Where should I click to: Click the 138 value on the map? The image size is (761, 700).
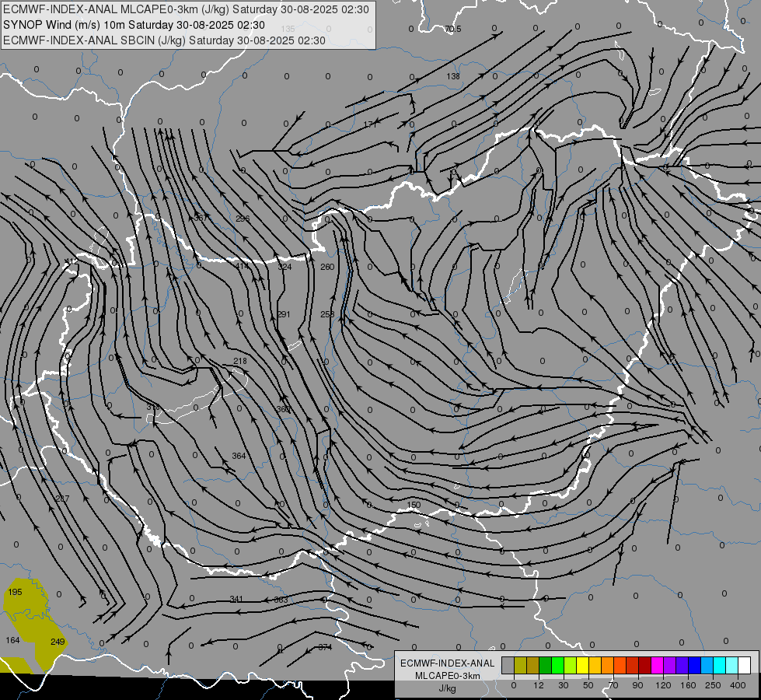[453, 76]
